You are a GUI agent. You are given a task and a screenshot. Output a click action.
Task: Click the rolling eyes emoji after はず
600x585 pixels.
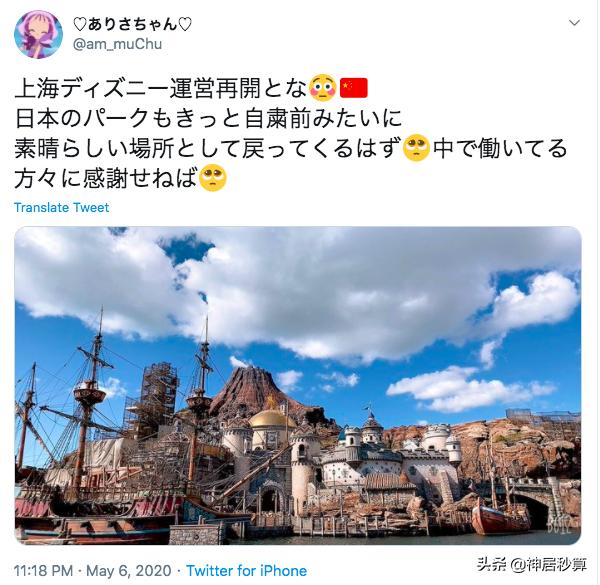417,148
